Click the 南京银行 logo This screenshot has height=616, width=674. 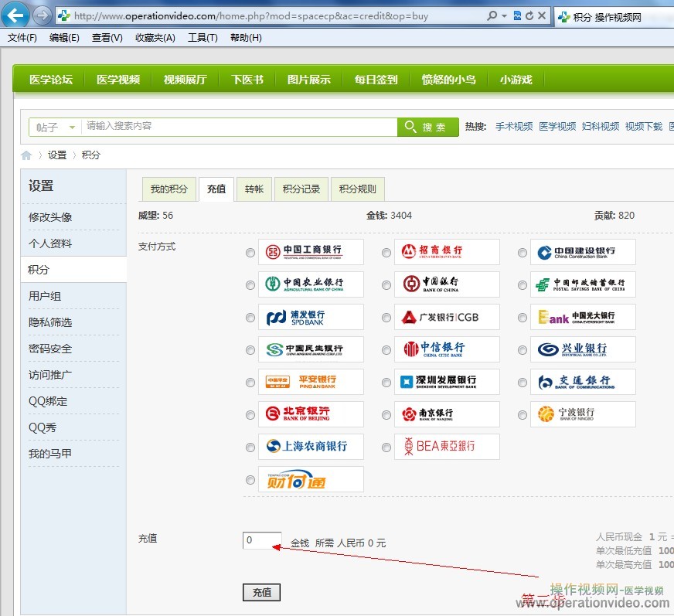tap(447, 414)
